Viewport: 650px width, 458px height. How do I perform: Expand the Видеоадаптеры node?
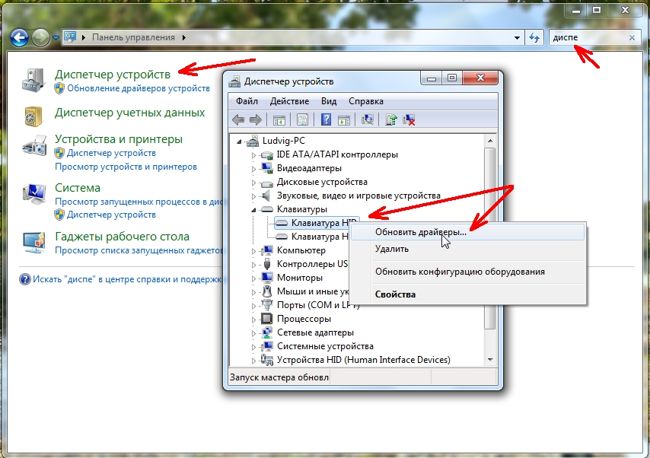[x=254, y=169]
